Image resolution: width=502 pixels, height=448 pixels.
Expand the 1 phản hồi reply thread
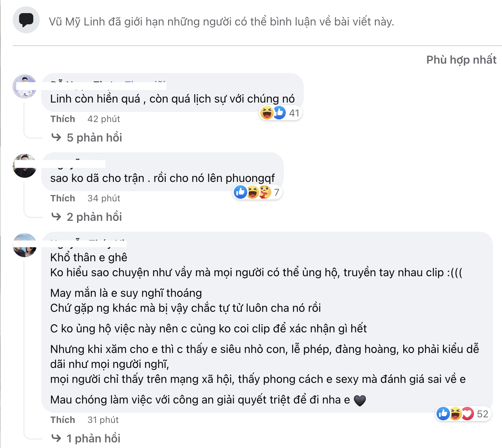click(94, 438)
